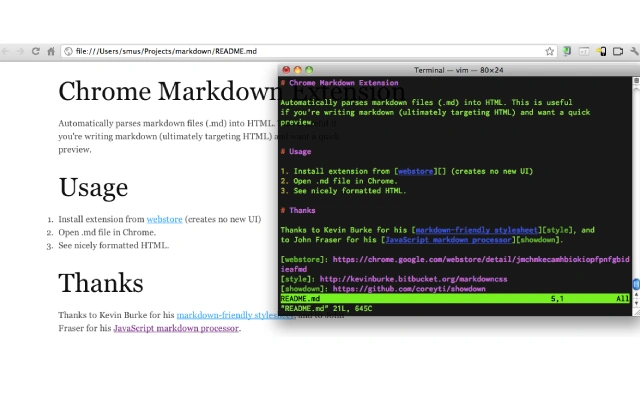Click '2. Open .md file in Chrome.' in vim
The height and width of the screenshot is (400, 640).
[339, 181]
